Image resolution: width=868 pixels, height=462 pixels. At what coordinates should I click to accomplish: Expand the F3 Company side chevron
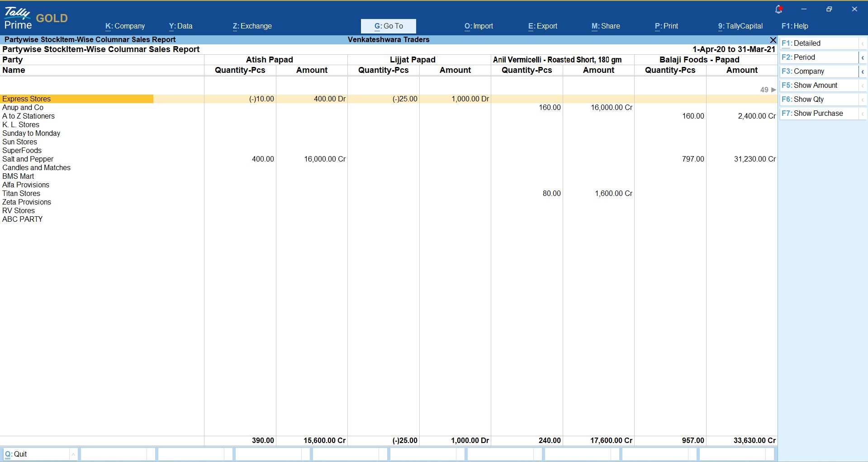point(863,71)
